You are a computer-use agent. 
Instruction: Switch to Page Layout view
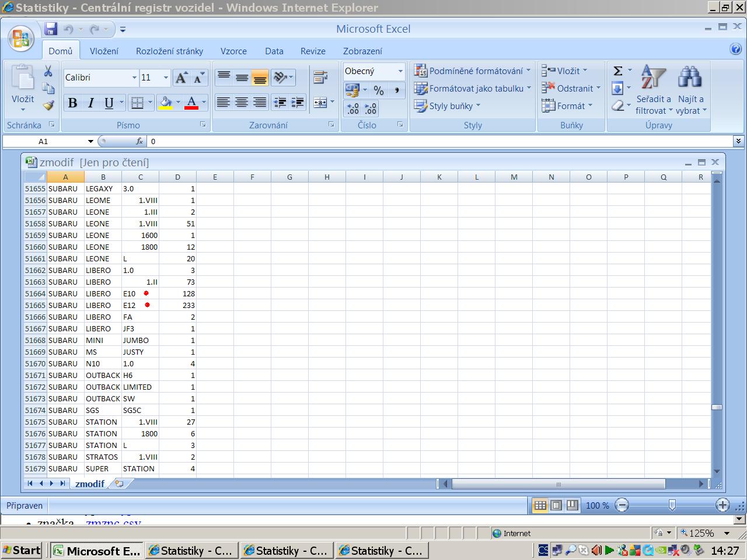(x=556, y=505)
